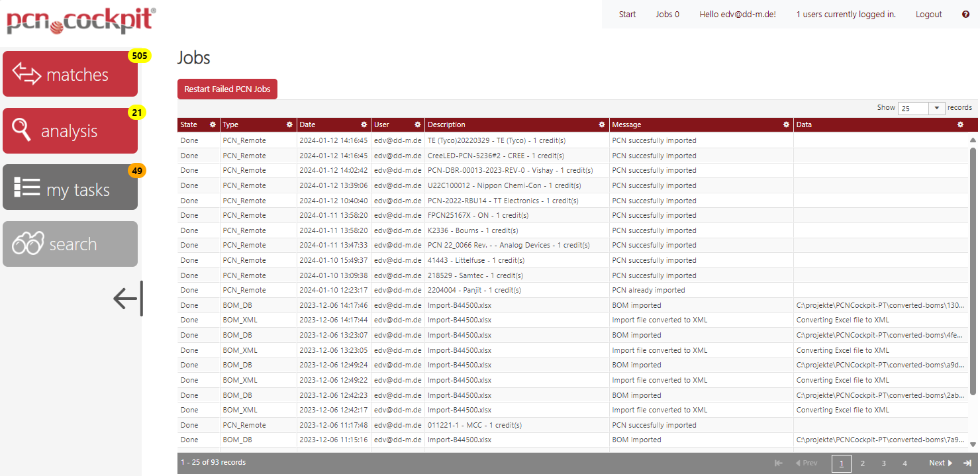Open the analysis section
The image size is (980, 476).
click(x=70, y=130)
